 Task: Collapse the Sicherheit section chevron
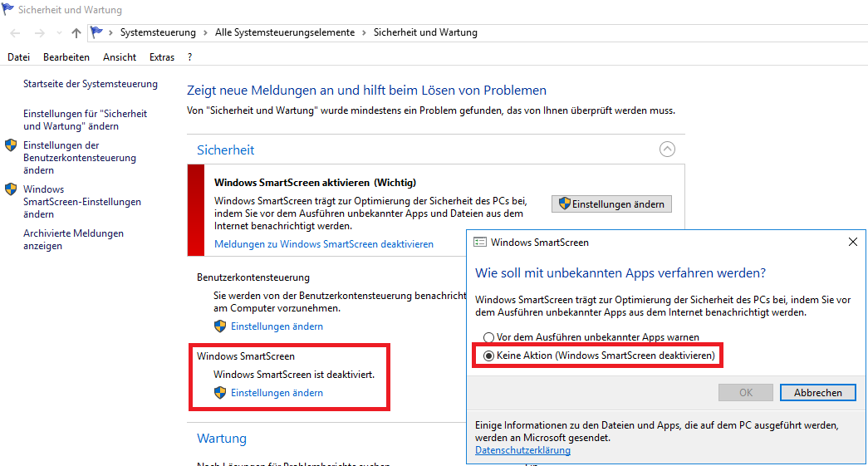(667, 150)
